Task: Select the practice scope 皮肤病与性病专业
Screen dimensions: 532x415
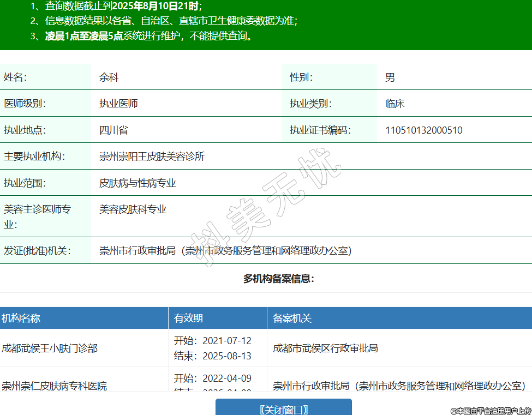Action: pos(138,183)
